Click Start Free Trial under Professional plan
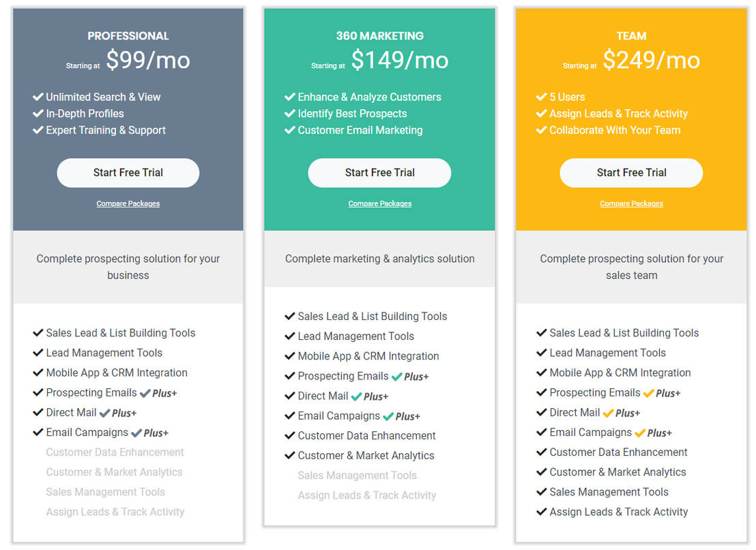Screen dimensions: 756x550 (128, 173)
